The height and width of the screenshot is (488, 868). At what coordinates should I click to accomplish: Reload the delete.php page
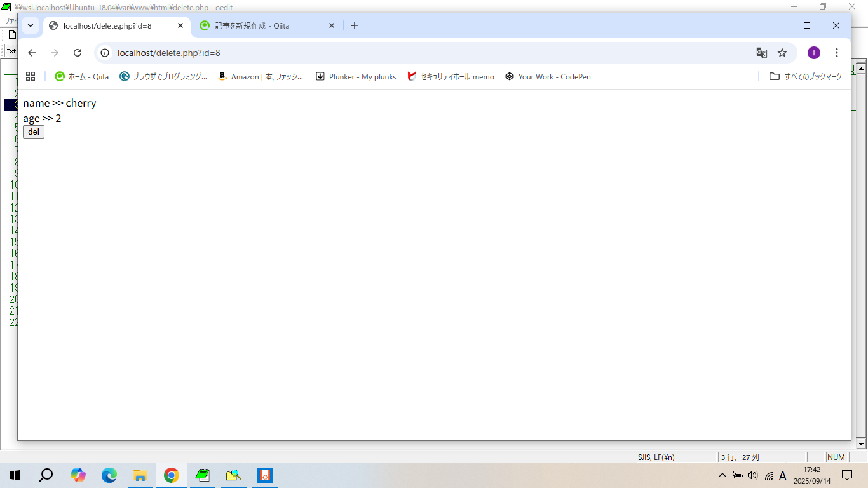78,53
